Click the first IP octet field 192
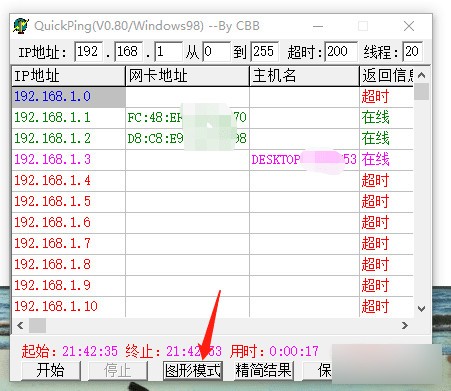This screenshot has width=451, height=391. 88,52
